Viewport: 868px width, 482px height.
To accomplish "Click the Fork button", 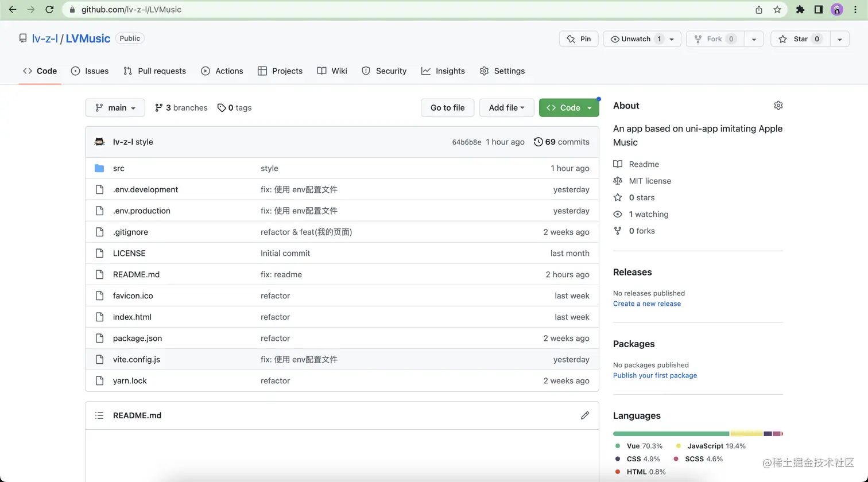I will [715, 39].
